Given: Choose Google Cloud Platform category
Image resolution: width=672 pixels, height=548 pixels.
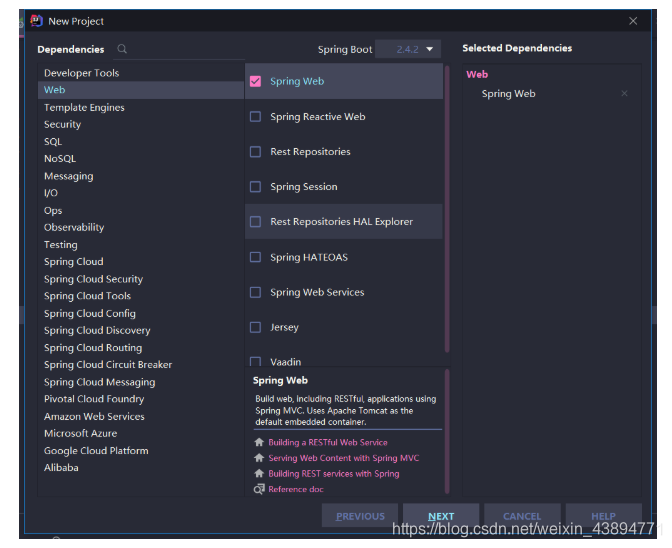Looking at the screenshot, I should pyautogui.click(x=141, y=450).
